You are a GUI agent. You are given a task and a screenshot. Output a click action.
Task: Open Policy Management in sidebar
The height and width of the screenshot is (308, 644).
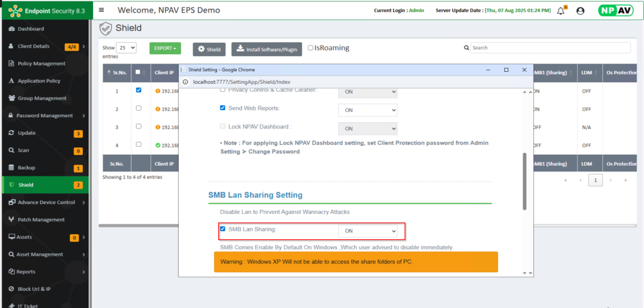41,64
